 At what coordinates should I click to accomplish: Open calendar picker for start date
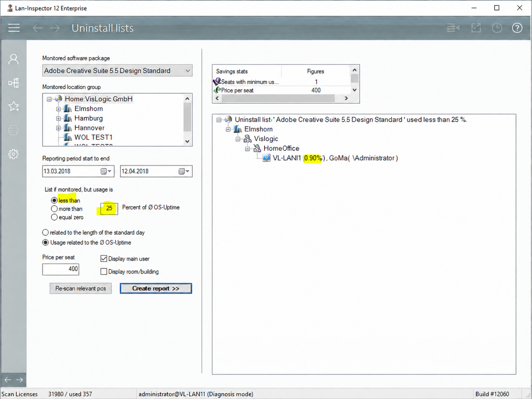106,171
